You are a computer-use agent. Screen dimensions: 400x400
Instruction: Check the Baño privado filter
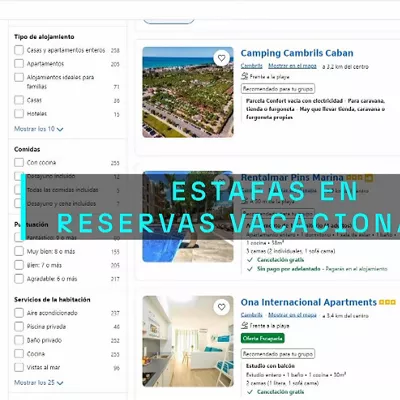pyautogui.click(x=19, y=340)
